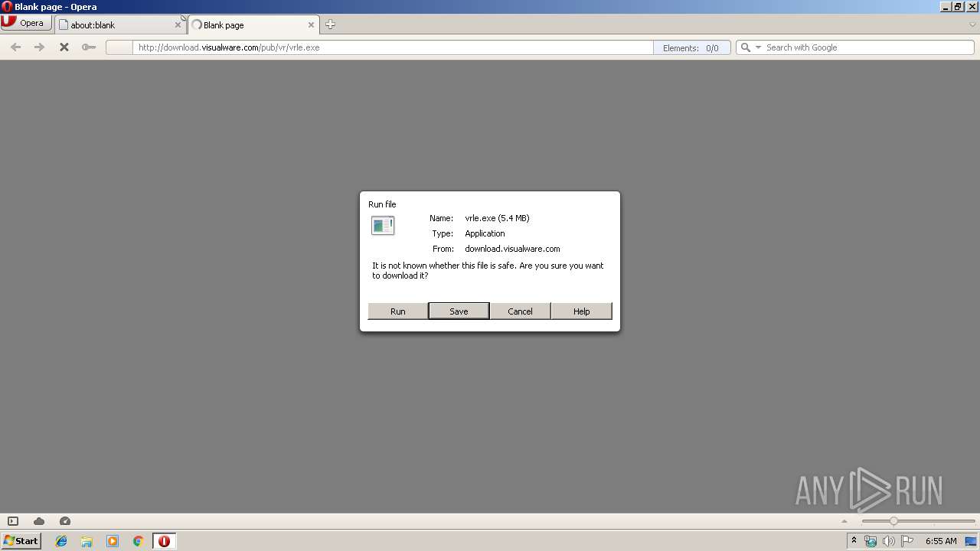The height and width of the screenshot is (551, 980).
Task: Open volume control in system tray
Action: 889,541
